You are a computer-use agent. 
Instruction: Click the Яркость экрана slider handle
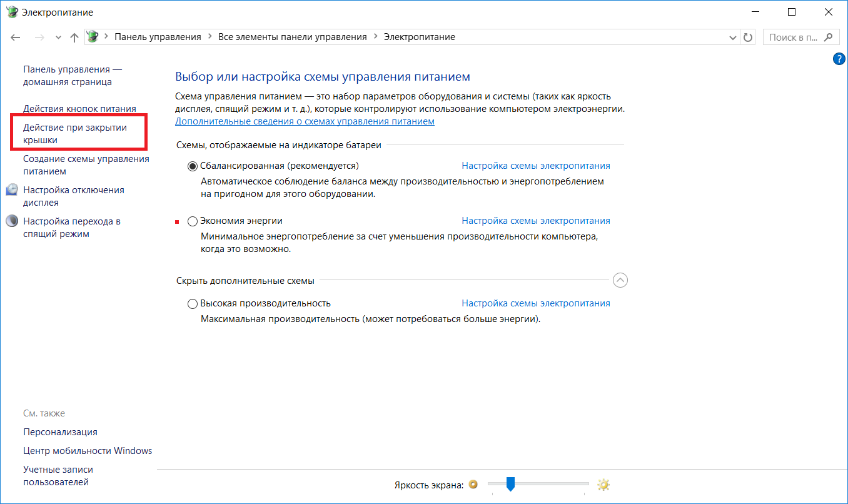tap(510, 484)
